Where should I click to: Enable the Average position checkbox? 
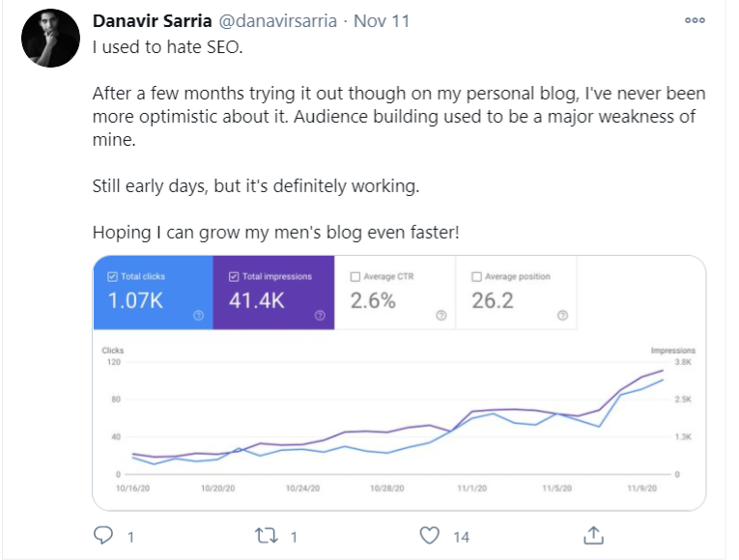[x=476, y=277]
